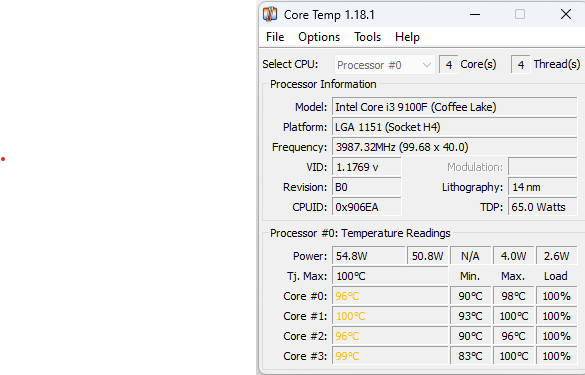
Task: Open the Help menu
Action: coord(407,37)
